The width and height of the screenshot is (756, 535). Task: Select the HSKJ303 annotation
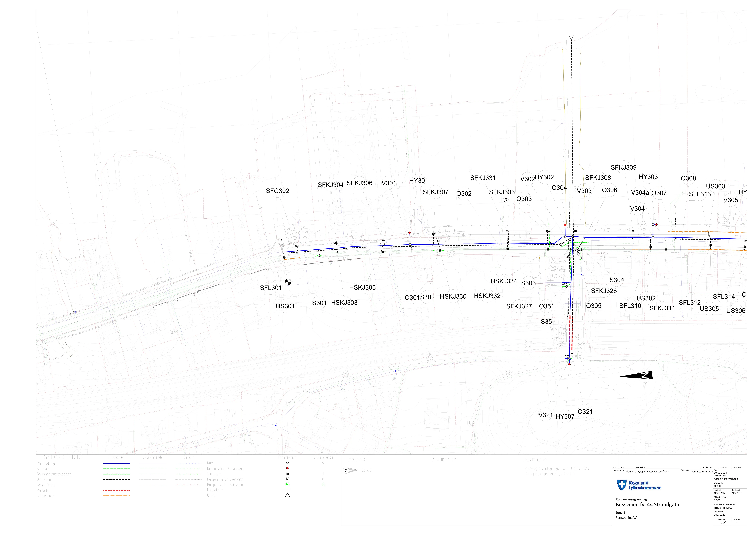click(344, 303)
